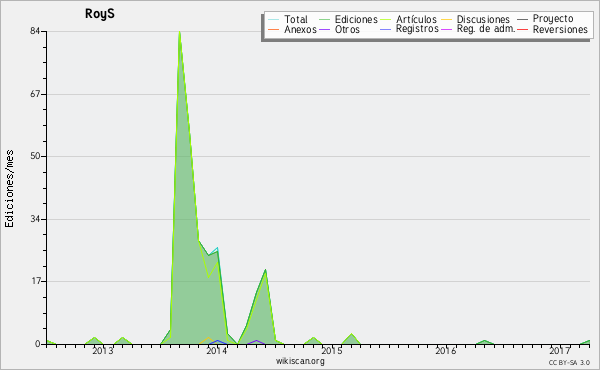This screenshot has width=600, height=370.
Task: Click the purple Otros legend line
Action: pyautogui.click(x=324, y=29)
